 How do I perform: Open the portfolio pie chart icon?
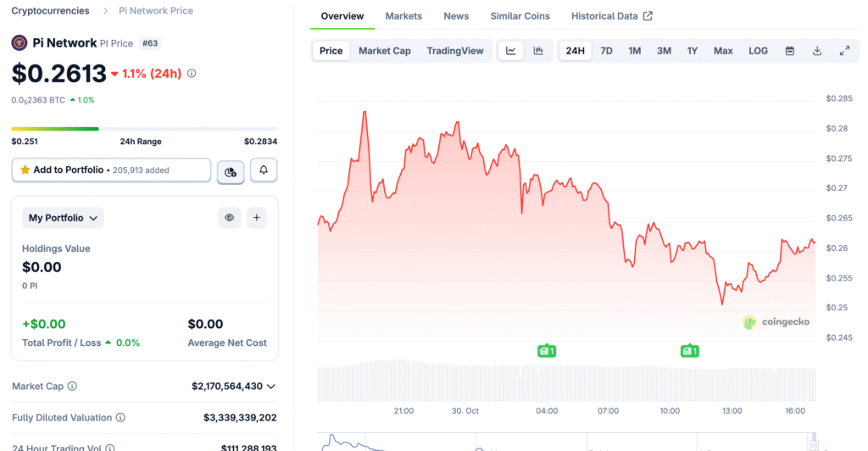tap(231, 171)
